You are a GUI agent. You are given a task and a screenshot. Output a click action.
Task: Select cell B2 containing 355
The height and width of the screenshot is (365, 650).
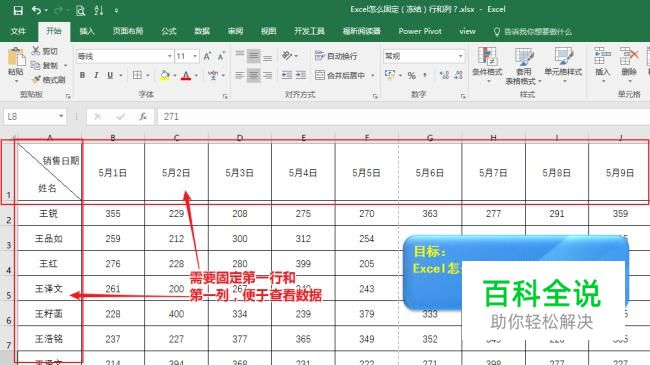coord(113,214)
